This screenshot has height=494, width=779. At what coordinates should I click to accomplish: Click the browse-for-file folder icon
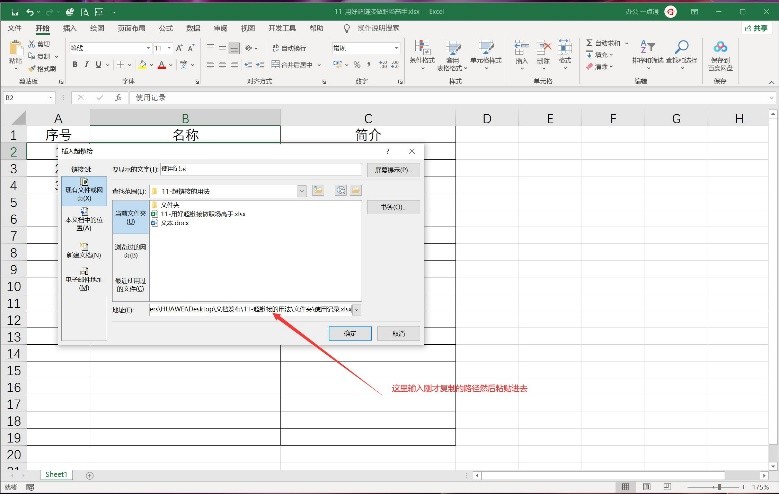coord(355,190)
